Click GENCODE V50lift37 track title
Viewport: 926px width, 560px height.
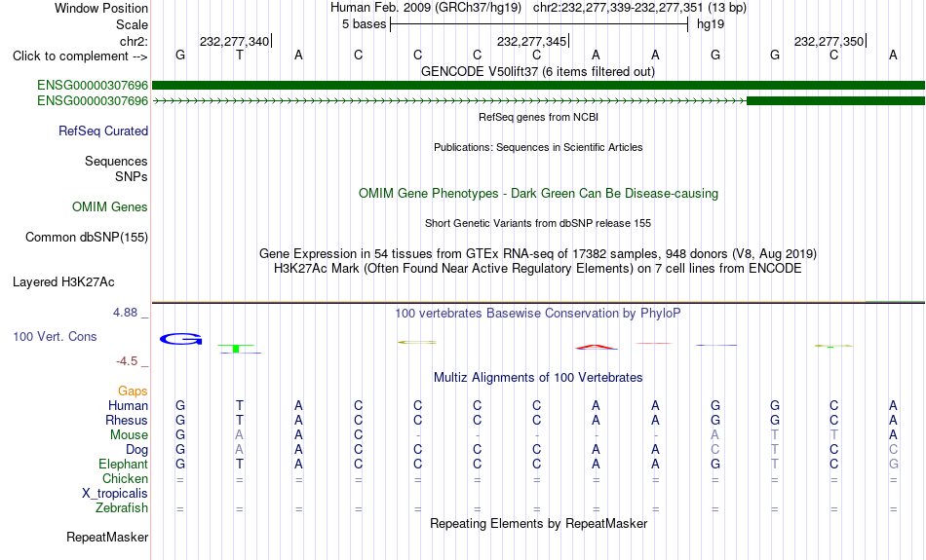[x=538, y=72]
